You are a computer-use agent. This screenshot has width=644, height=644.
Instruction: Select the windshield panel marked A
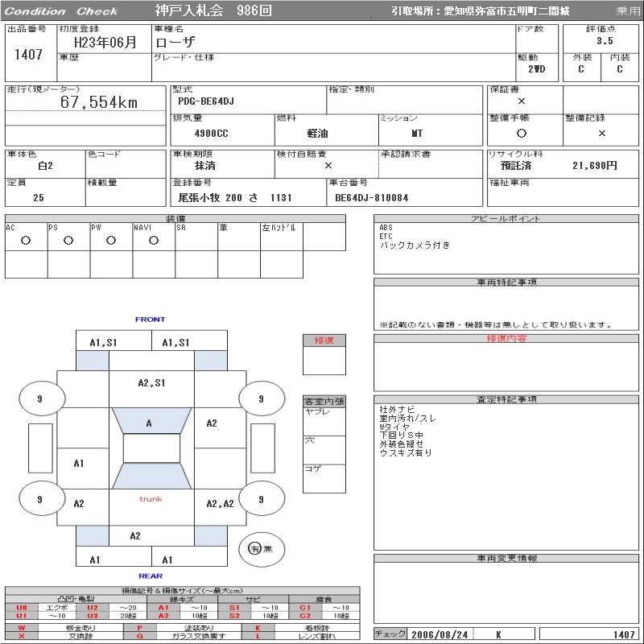(x=150, y=423)
